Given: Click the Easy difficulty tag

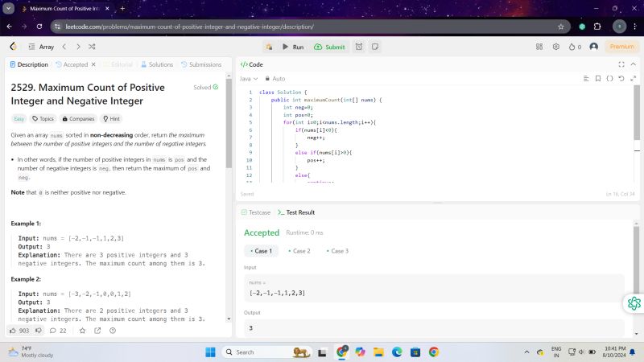Looking at the screenshot, I should pyautogui.click(x=19, y=118).
